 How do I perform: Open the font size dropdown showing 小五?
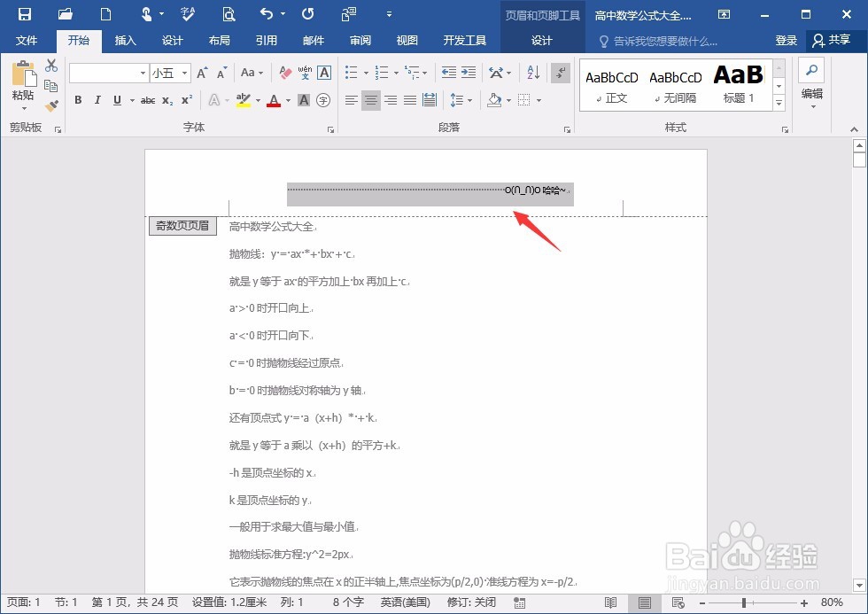tap(184, 73)
